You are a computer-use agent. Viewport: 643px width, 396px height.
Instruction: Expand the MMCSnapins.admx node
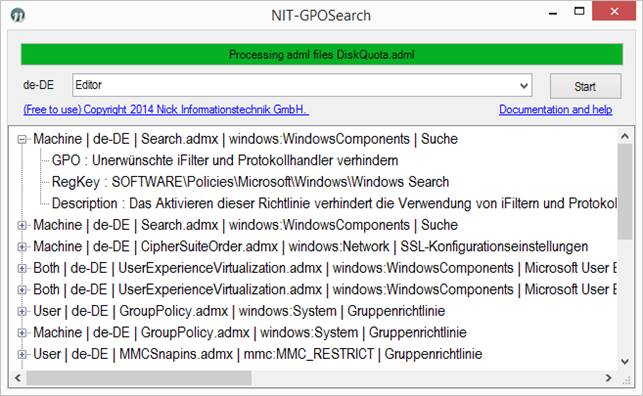22,354
